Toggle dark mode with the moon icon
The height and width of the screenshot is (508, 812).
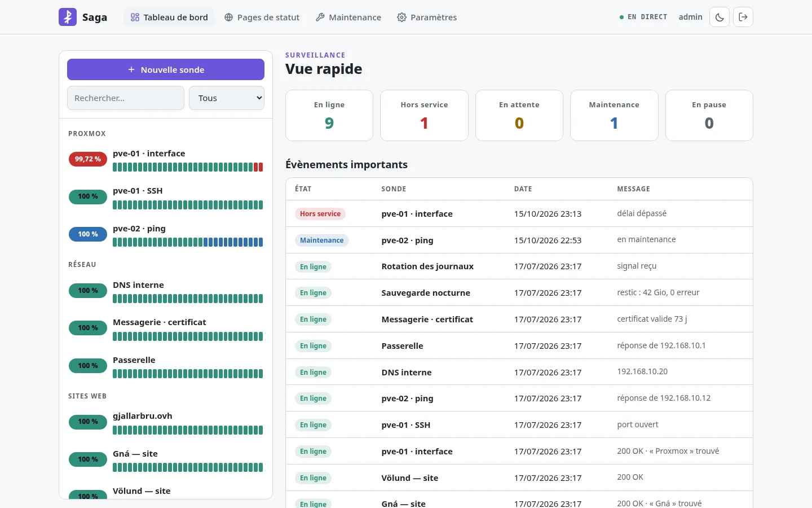[720, 17]
